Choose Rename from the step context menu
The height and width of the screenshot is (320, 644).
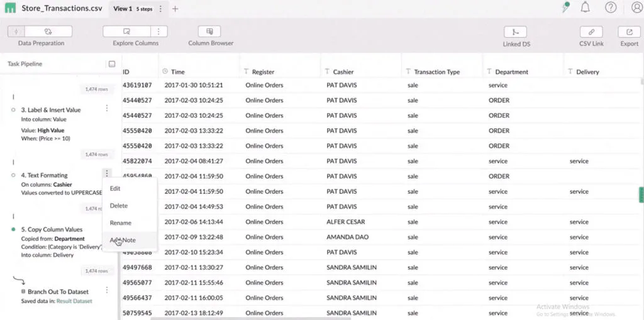point(130,223)
